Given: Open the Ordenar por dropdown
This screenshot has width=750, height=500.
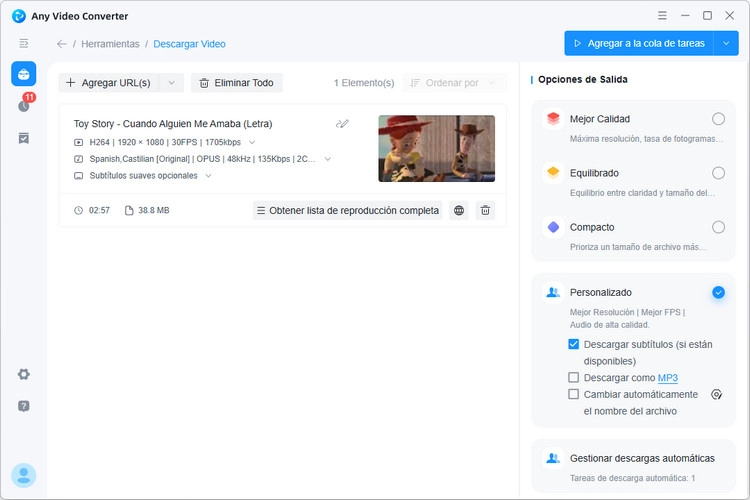Looking at the screenshot, I should 454,83.
